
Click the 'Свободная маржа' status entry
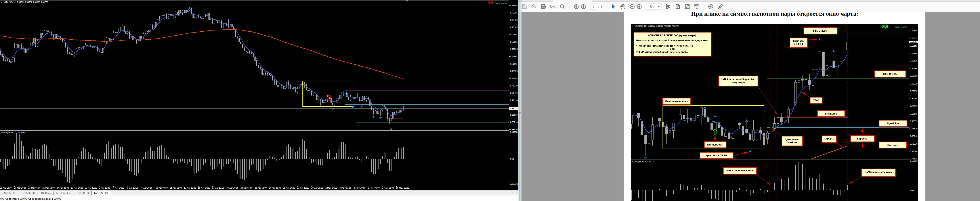click(x=44, y=199)
